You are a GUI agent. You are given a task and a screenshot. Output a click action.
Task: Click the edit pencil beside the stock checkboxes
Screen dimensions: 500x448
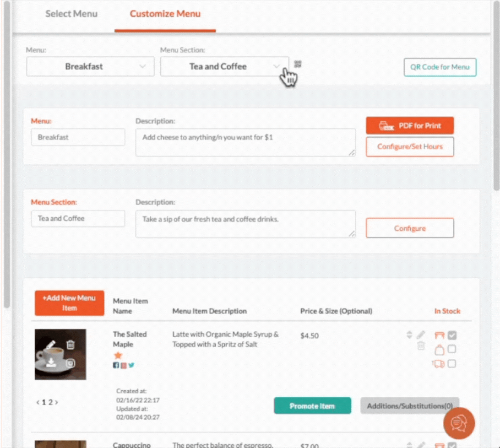pyautogui.click(x=420, y=335)
